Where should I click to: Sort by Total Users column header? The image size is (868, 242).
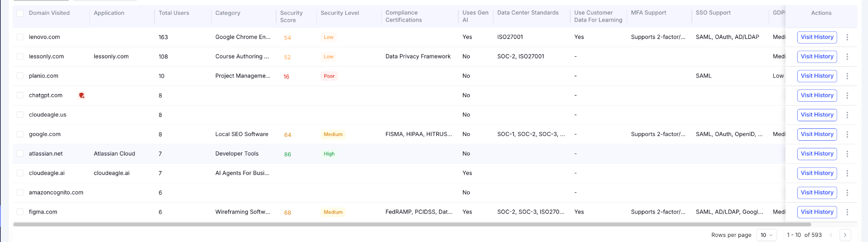(174, 13)
